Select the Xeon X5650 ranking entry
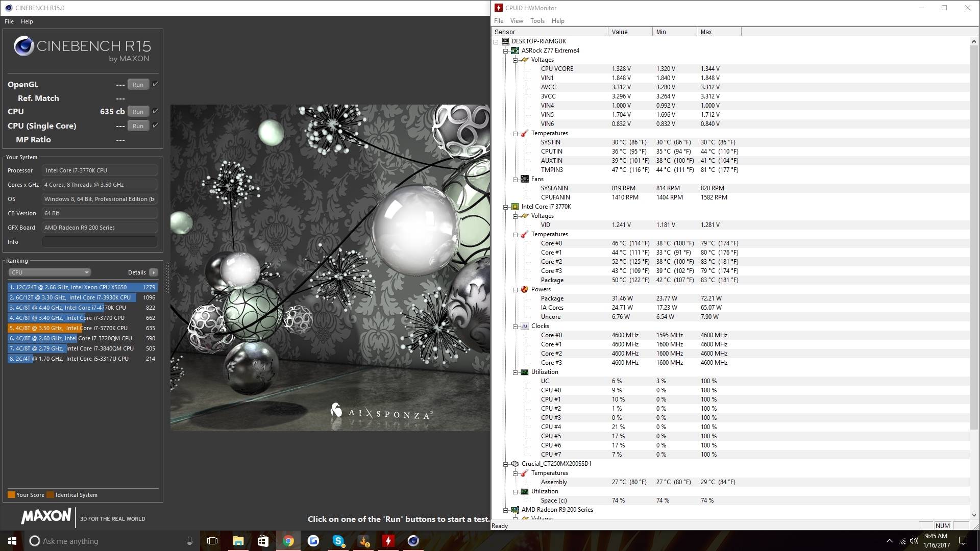Image resolution: width=980 pixels, height=551 pixels. click(82, 287)
